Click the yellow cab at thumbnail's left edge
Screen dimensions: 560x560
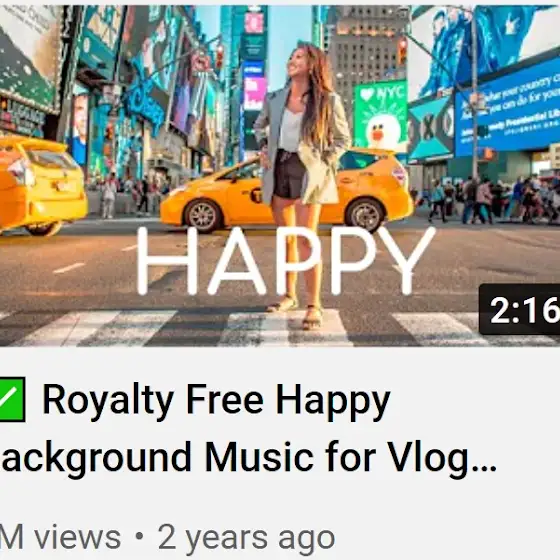42,186
